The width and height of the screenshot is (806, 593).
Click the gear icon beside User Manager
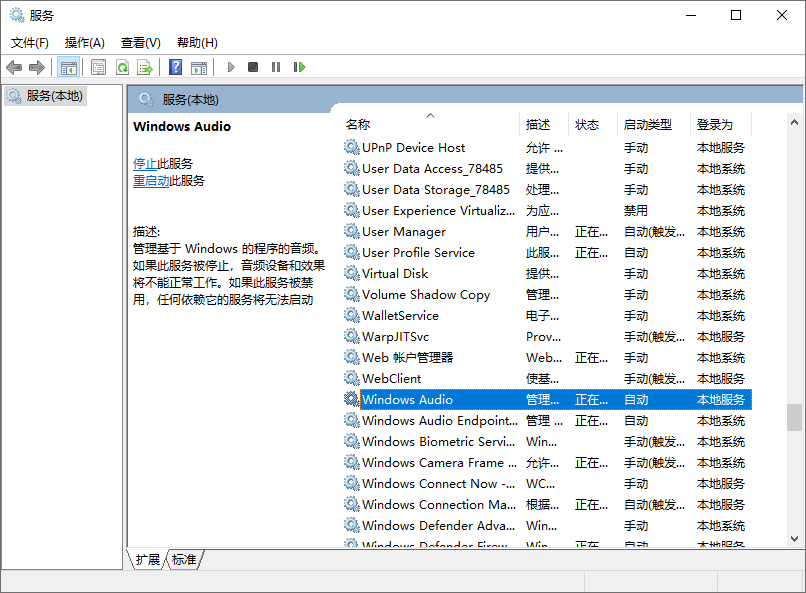coord(352,231)
